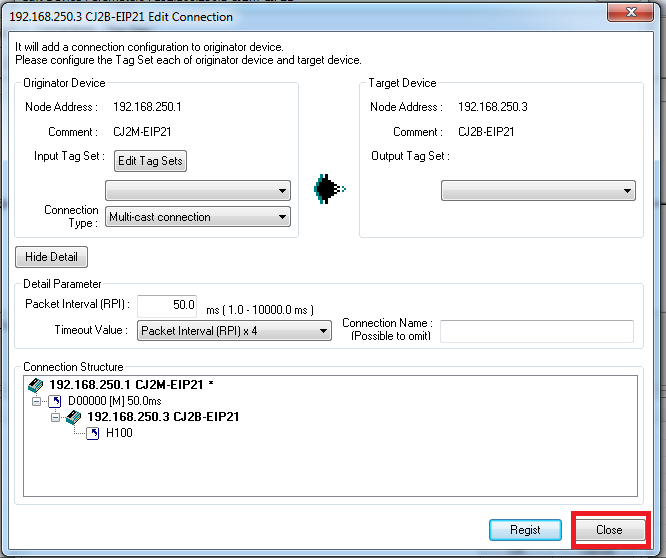Click the target comment CJ2B-EIP21
The height and width of the screenshot is (558, 666).
click(x=486, y=132)
